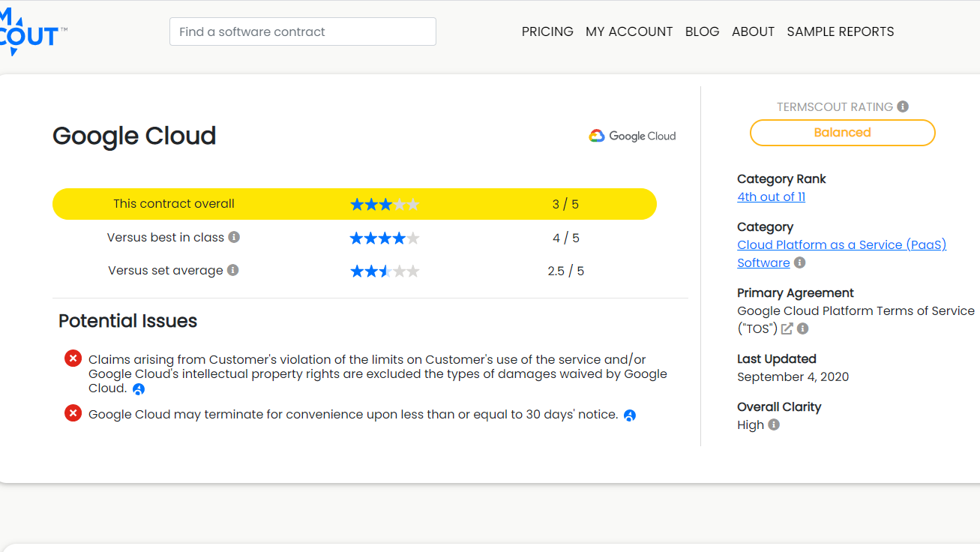Click the Versus best in class label

click(166, 237)
